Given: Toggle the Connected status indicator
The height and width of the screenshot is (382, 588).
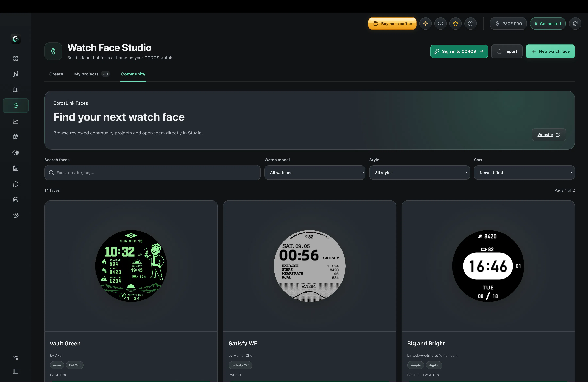Looking at the screenshot, I should [548, 24].
